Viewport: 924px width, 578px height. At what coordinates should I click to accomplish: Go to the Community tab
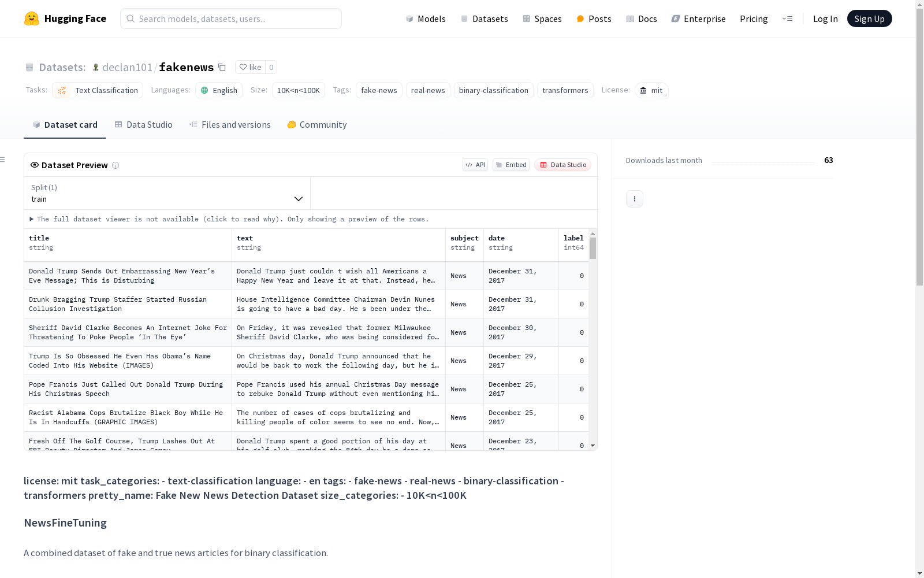tap(317, 124)
